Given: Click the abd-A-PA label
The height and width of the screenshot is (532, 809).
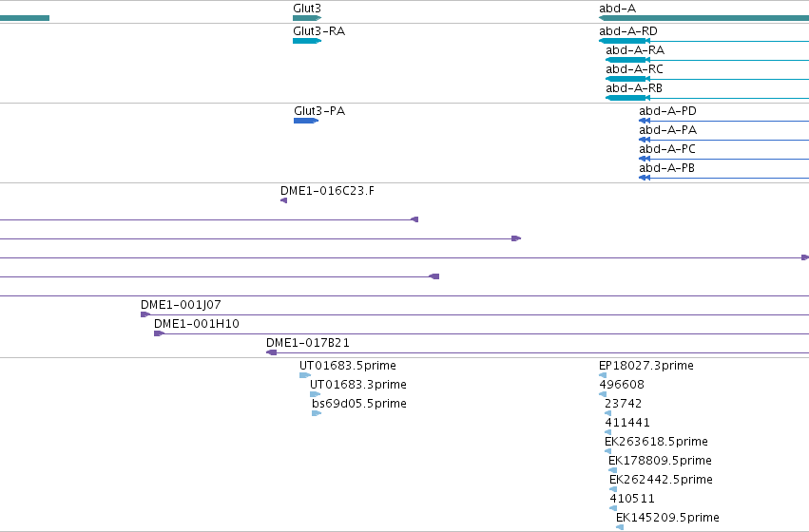Looking at the screenshot, I should pyautogui.click(x=667, y=130).
